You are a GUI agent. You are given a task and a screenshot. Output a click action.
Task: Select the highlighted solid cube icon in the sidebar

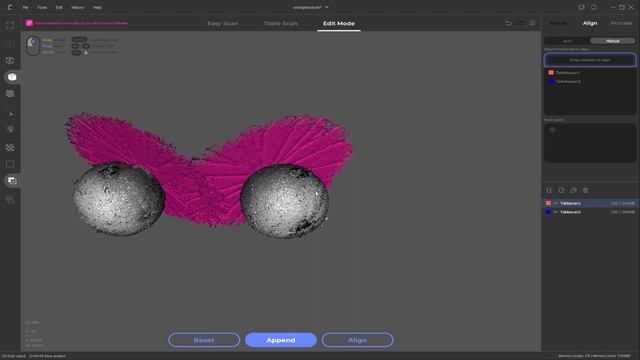coord(12,77)
